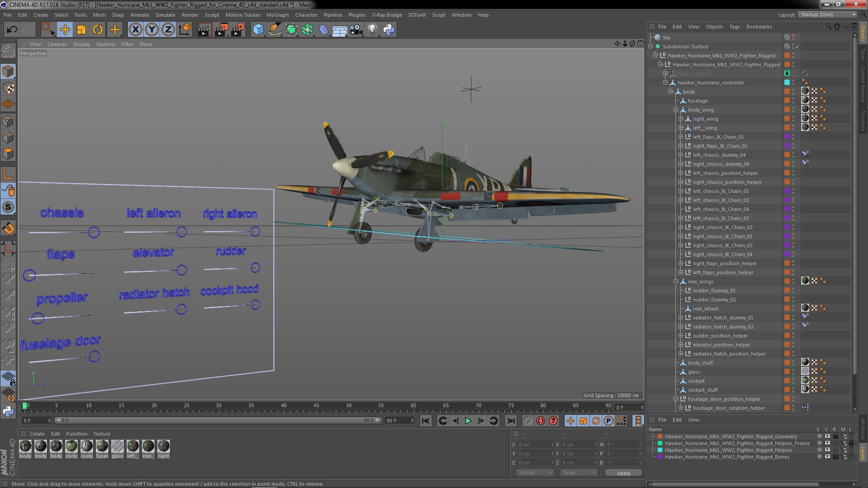This screenshot has height=488, width=868.
Task: Click Go to Start playback button
Action: (426, 421)
